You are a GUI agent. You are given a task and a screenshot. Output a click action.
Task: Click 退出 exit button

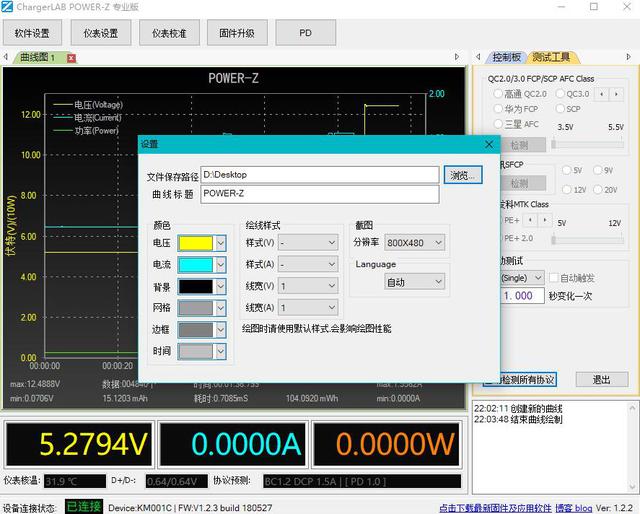point(602,380)
